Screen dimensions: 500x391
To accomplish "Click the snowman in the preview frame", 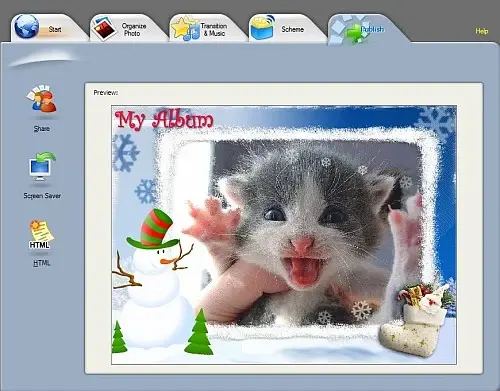I will click(153, 280).
